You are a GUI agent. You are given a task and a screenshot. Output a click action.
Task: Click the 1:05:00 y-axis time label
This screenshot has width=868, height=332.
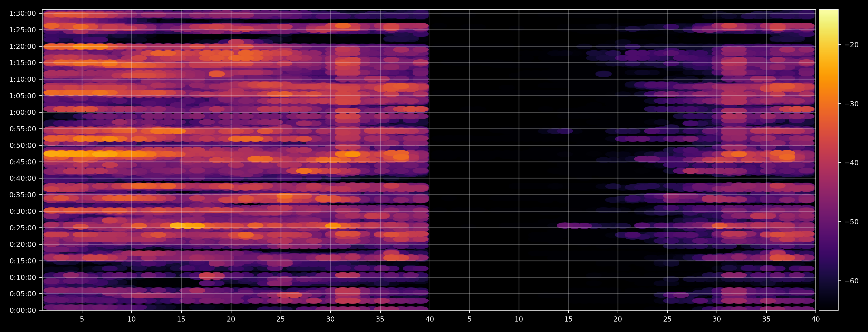(x=23, y=96)
